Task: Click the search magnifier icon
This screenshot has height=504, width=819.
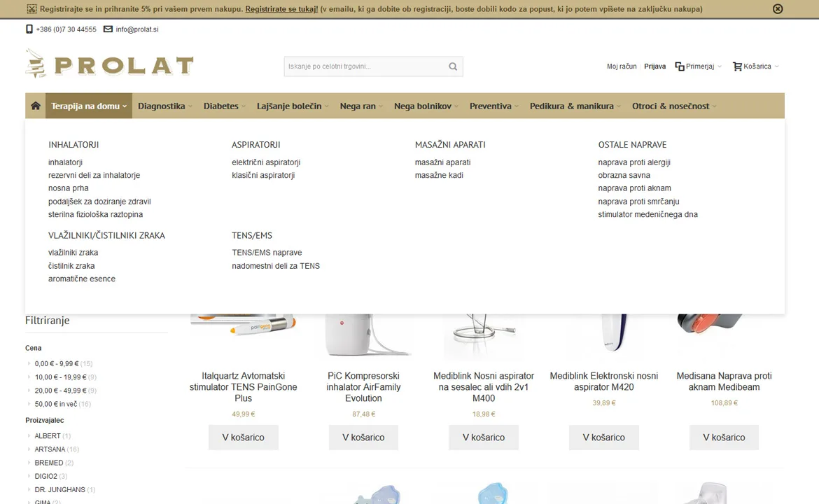Action: (x=453, y=66)
